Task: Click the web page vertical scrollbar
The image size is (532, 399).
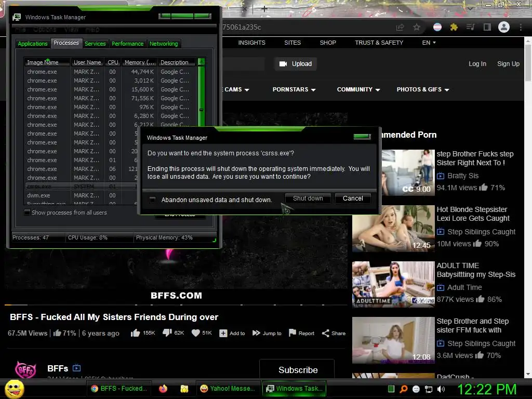Action: 528,207
